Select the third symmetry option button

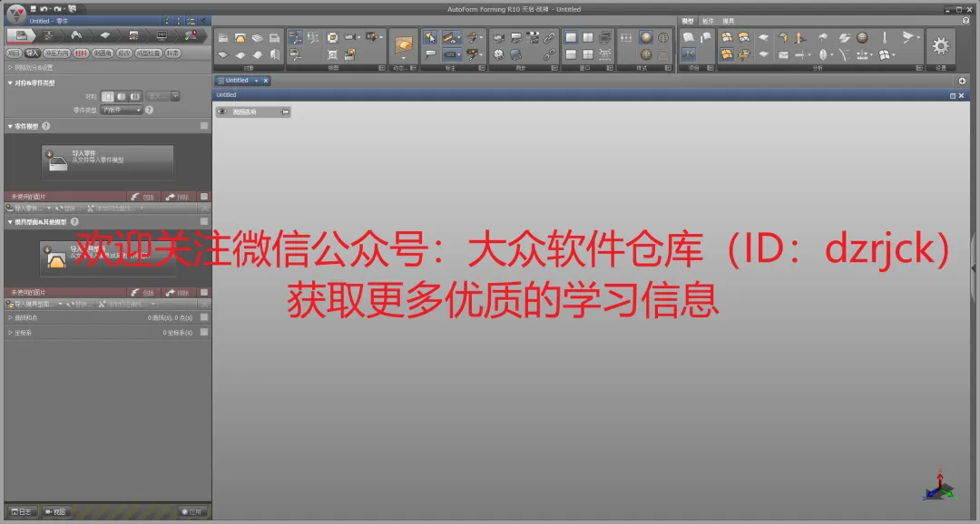[134, 96]
